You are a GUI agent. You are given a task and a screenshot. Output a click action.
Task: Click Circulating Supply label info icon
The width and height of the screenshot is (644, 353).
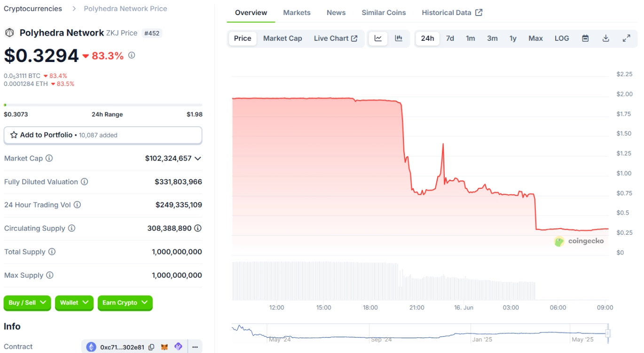pyautogui.click(x=71, y=228)
